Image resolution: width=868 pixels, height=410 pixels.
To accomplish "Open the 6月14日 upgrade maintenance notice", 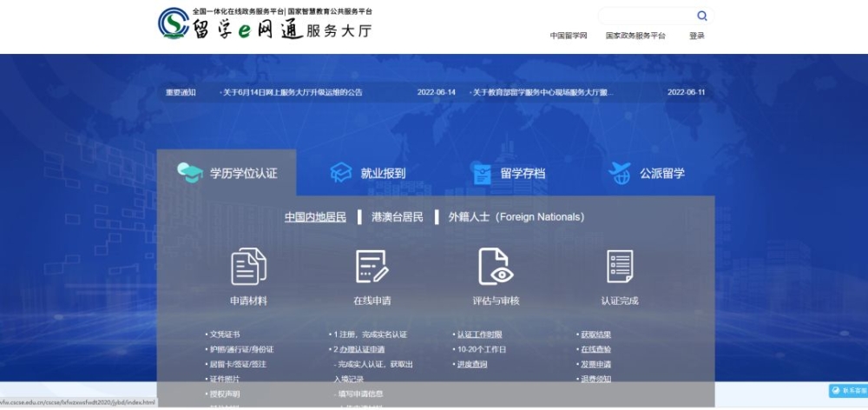I will tap(292, 93).
